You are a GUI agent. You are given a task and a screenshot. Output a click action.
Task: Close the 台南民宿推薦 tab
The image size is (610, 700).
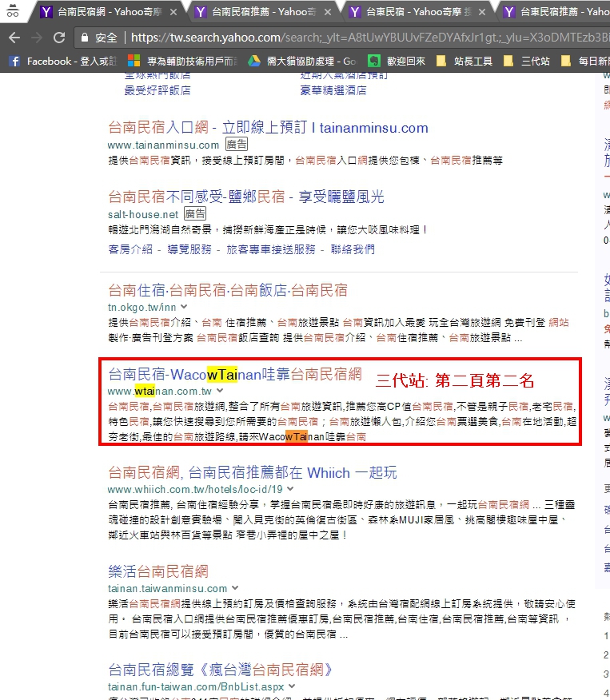tap(328, 12)
